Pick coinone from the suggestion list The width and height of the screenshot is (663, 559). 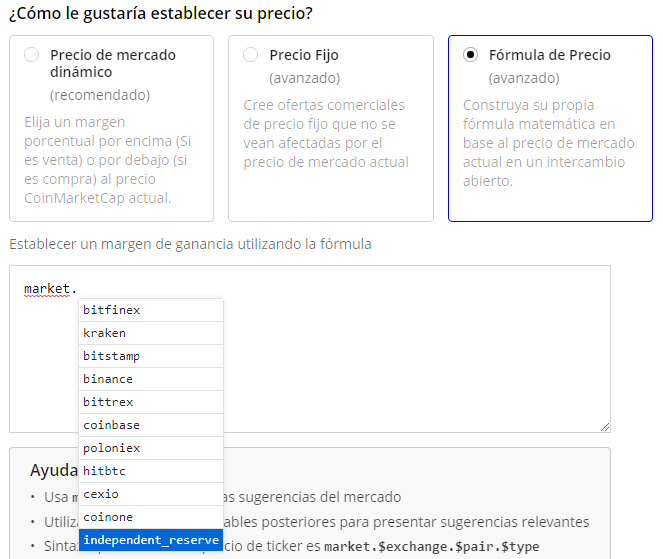(x=151, y=517)
